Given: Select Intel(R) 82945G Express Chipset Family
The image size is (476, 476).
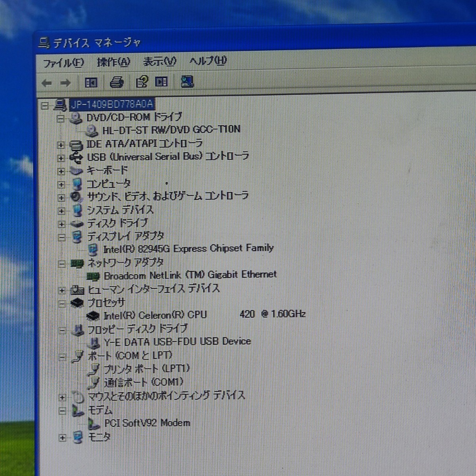Looking at the screenshot, I should click(188, 249).
